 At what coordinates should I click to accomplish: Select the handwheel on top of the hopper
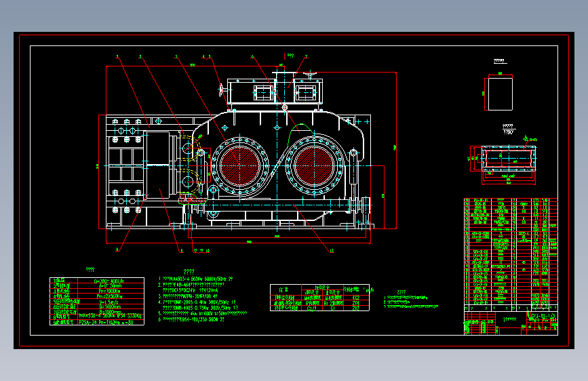click(x=310, y=75)
